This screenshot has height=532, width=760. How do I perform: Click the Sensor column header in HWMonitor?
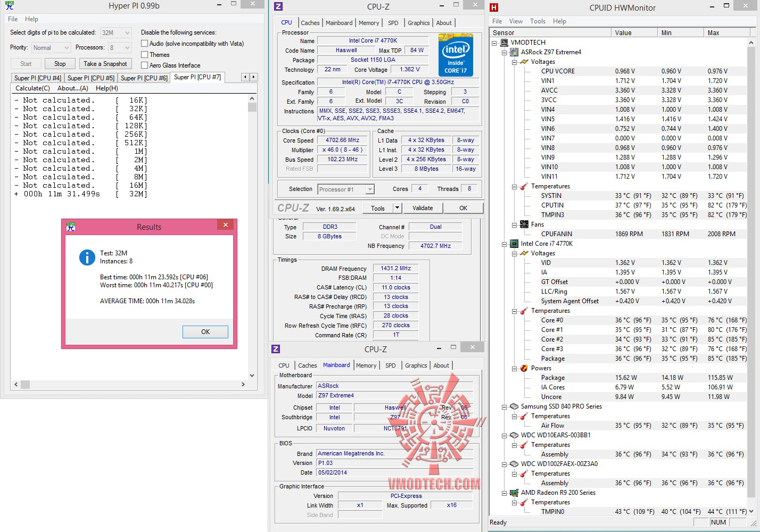550,32
